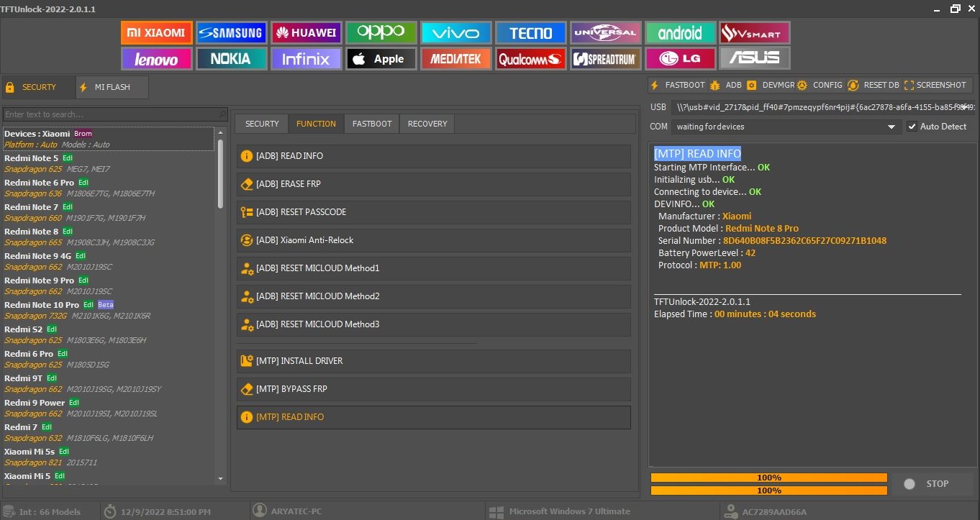Viewport: 980px width, 520px height.
Task: Select the MI XIAOMI brand logo
Action: (x=157, y=32)
